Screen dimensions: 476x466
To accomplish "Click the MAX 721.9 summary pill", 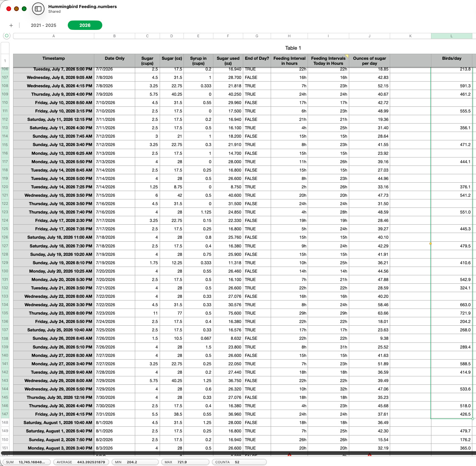I will click(185, 462).
